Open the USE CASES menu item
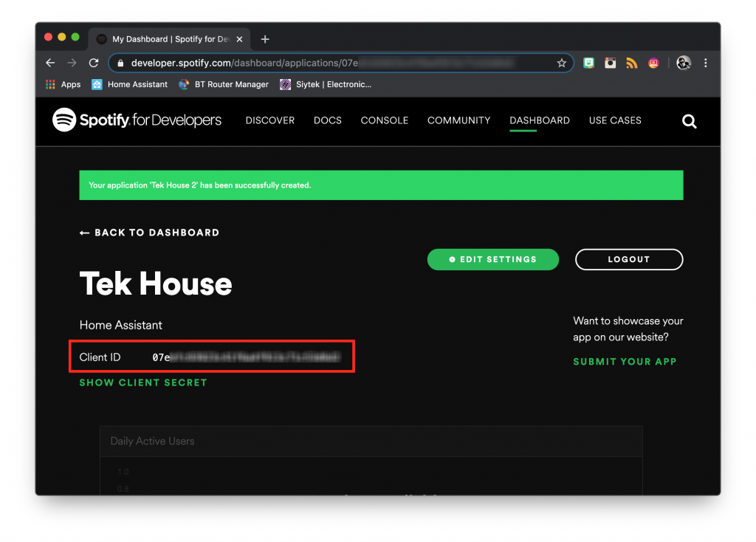 [615, 120]
